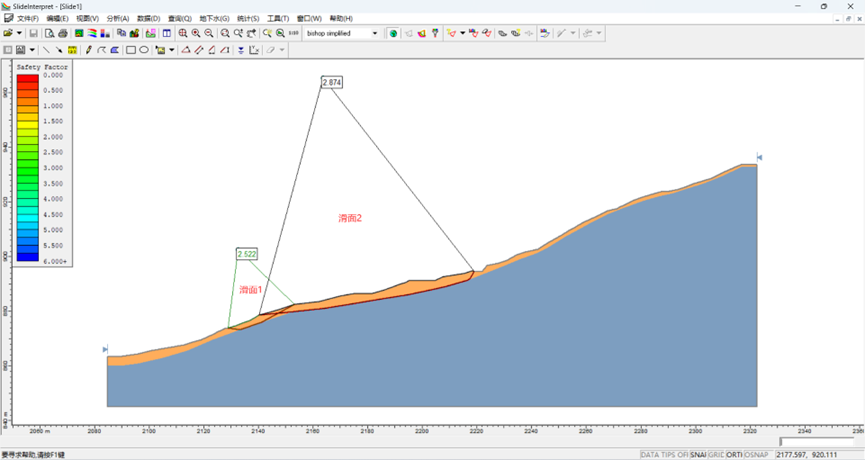The height and width of the screenshot is (460, 865).
Task: Select the blue filled polygon tool
Action: click(x=115, y=50)
